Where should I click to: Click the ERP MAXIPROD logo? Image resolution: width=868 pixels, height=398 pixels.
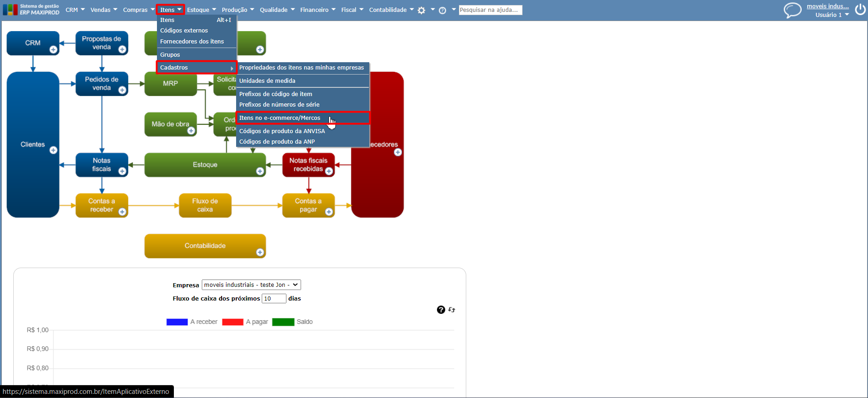pos(31,10)
